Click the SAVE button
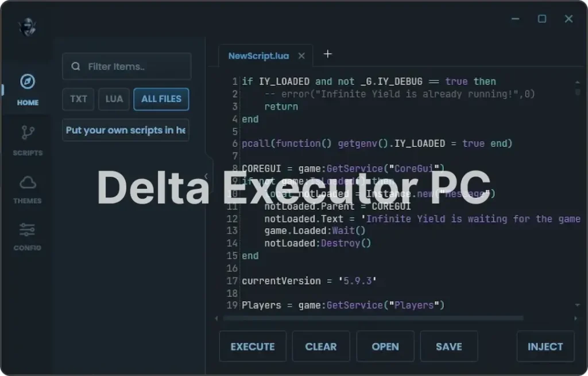The width and height of the screenshot is (588, 376). pyautogui.click(x=448, y=346)
